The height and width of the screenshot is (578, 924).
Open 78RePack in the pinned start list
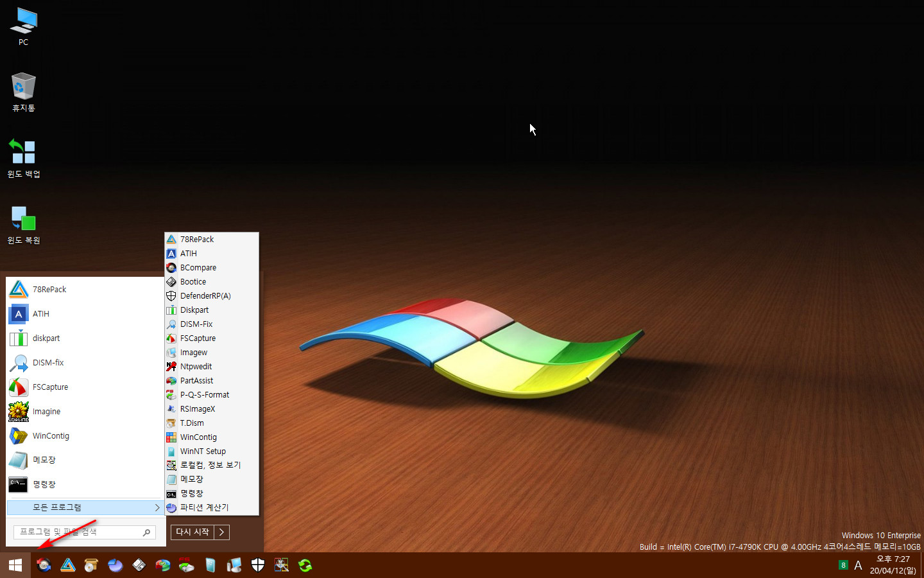point(85,290)
